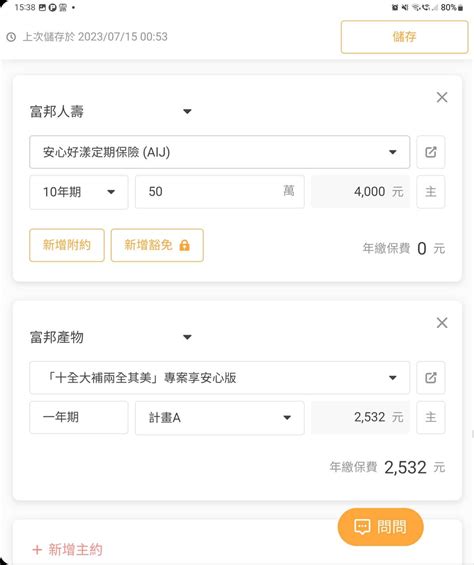
Task: Click the 新增附約 button
Action: tap(67, 245)
